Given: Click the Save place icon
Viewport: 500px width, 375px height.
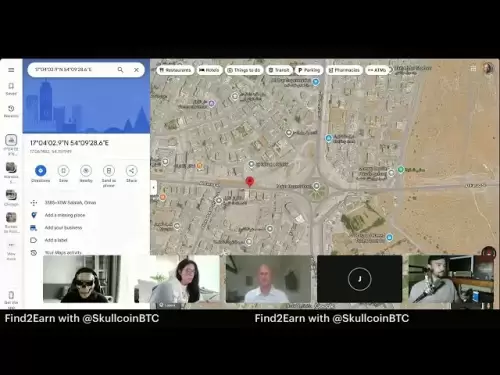Looking at the screenshot, I should pos(63,171).
